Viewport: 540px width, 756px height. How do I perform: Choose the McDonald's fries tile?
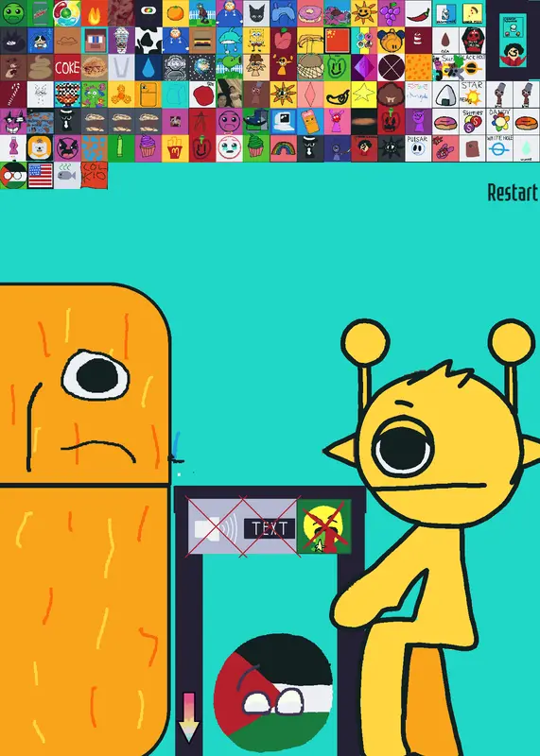tap(176, 148)
